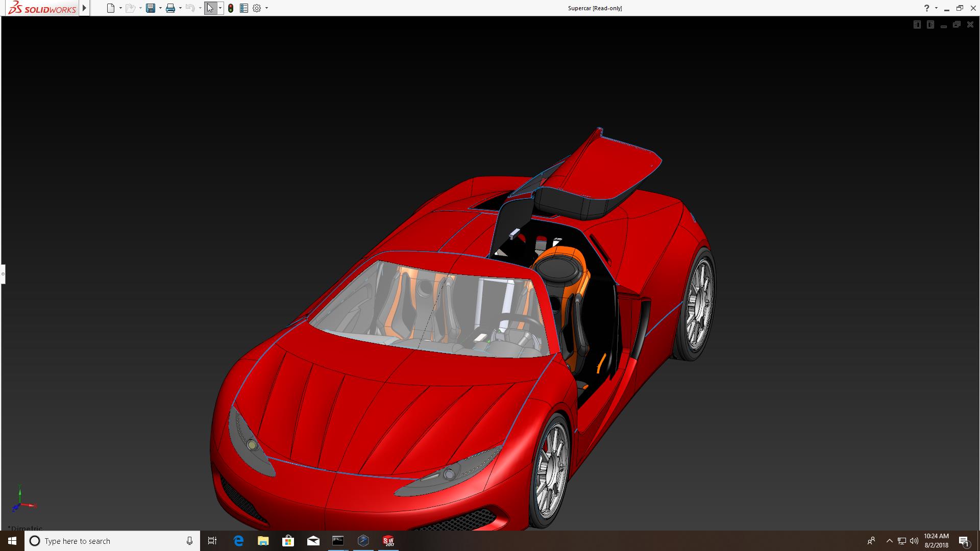Click the Open folder icon
Viewport: 980px width, 551px height.
pyautogui.click(x=130, y=8)
